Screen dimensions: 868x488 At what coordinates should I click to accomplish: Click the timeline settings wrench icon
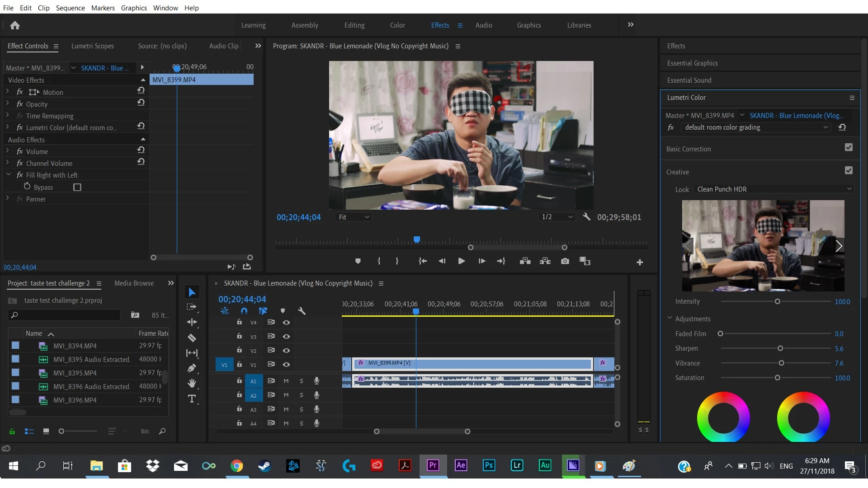point(302,311)
